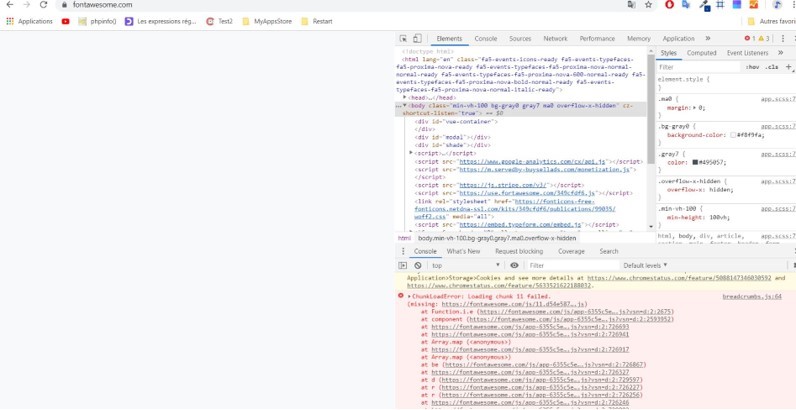Image resolution: width=796 pixels, height=410 pixels.
Task: Click the red error count indicator
Action: pyautogui.click(x=750, y=39)
